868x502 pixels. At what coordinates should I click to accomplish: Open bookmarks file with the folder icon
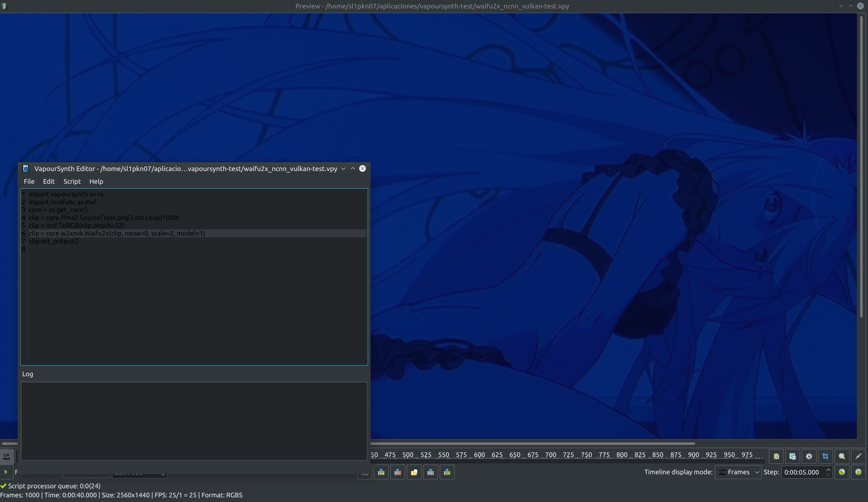point(414,472)
